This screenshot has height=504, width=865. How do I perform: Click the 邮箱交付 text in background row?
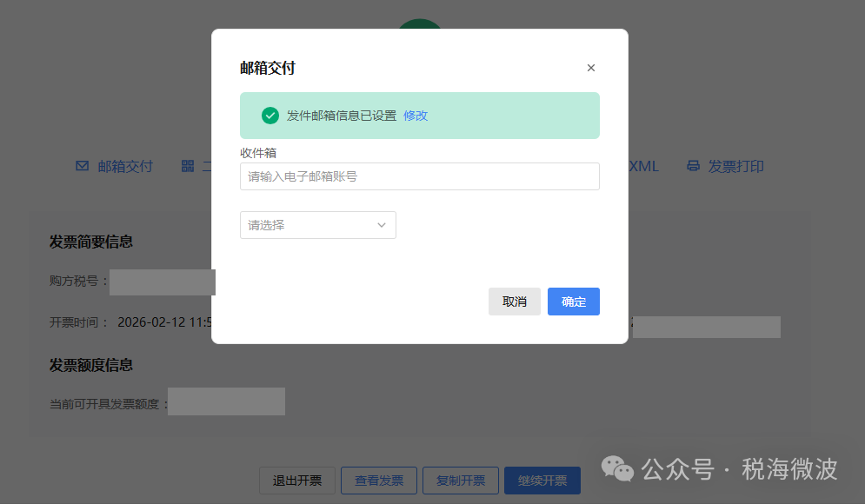click(124, 166)
